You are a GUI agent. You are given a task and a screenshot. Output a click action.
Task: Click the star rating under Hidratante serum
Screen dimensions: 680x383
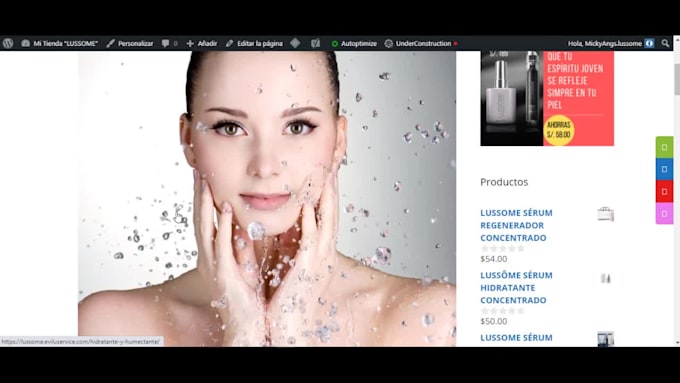click(x=502, y=311)
